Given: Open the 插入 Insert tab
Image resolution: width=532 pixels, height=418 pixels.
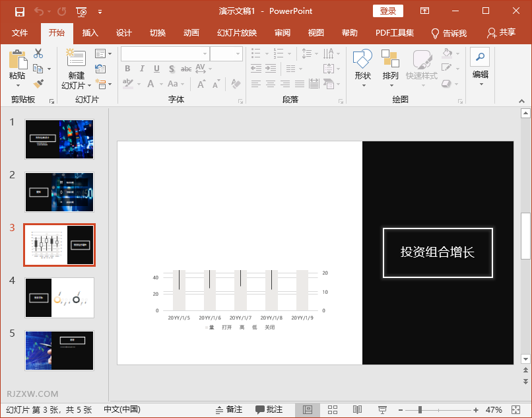Looking at the screenshot, I should pos(90,33).
